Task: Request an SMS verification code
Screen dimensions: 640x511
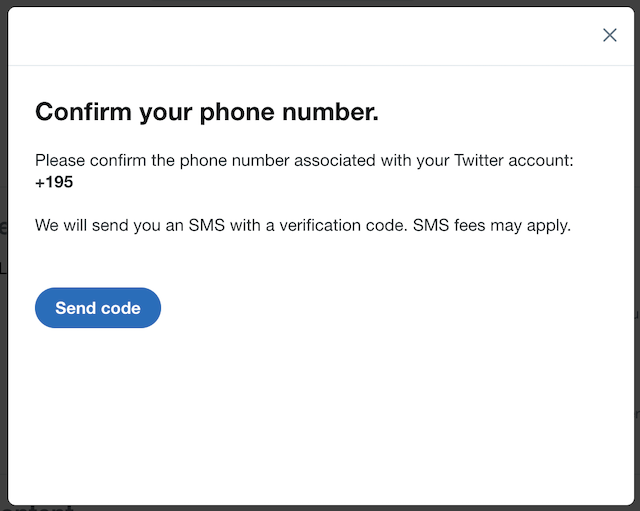Action: pyautogui.click(x=98, y=308)
